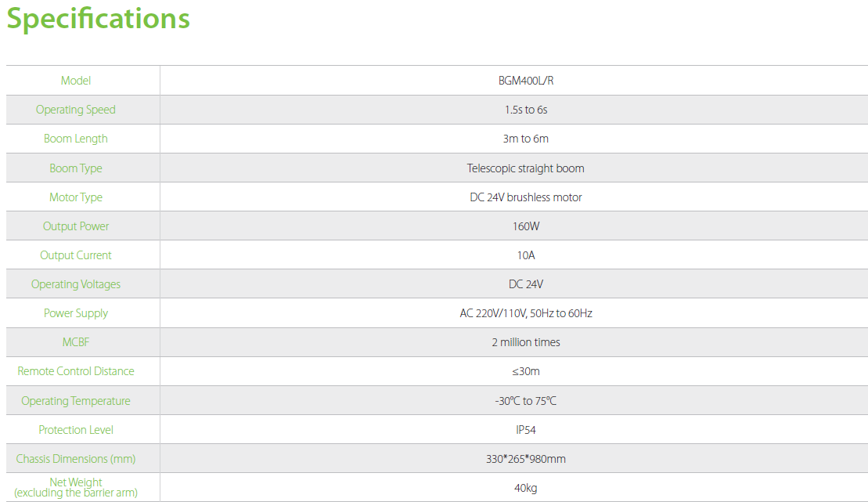Select the MCBF row label
The image size is (868, 502).
pyautogui.click(x=76, y=342)
